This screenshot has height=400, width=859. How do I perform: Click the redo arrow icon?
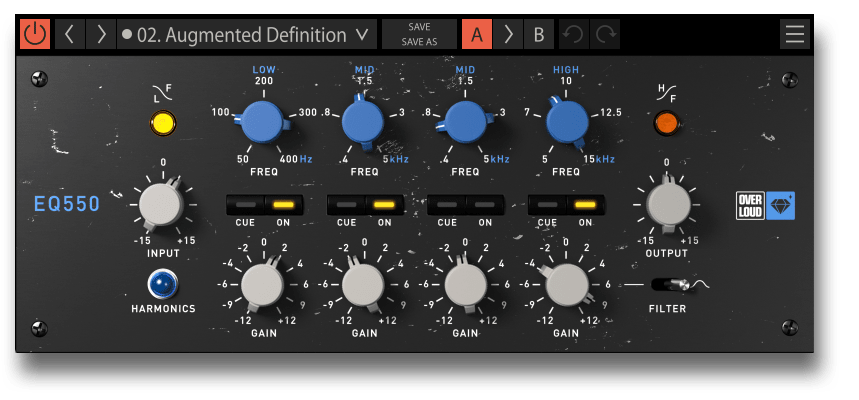[605, 35]
